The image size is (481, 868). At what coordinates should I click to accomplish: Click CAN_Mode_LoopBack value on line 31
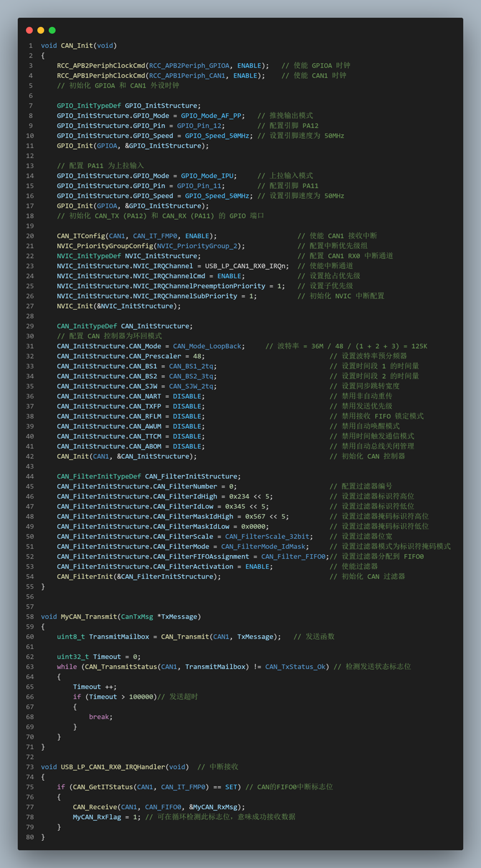pyautogui.click(x=207, y=346)
